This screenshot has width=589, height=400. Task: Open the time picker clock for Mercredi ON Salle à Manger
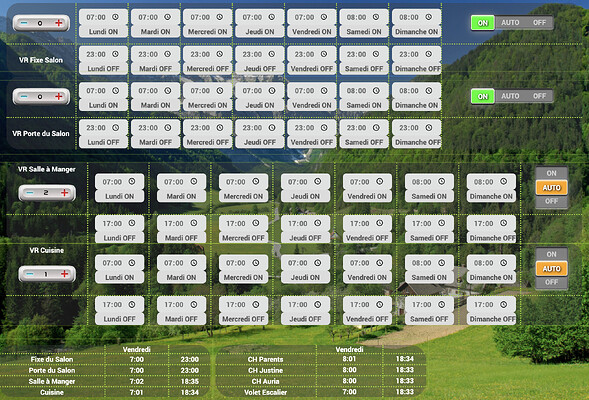[x=255, y=181]
